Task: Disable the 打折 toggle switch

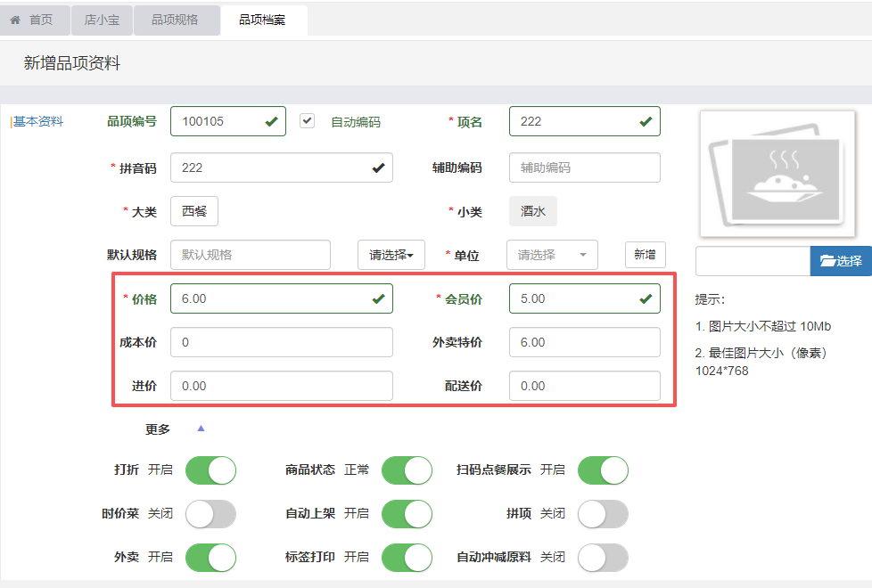Action: click(x=210, y=470)
